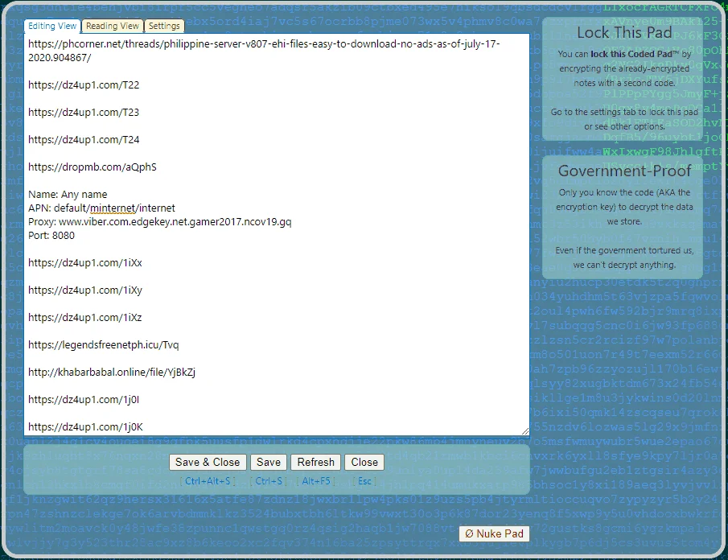Click the line https://dz4up1.com/1j0K

(85, 427)
